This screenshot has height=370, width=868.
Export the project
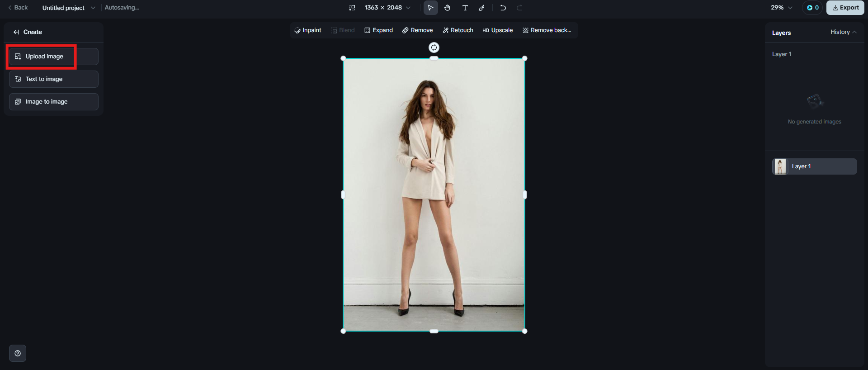click(x=845, y=8)
